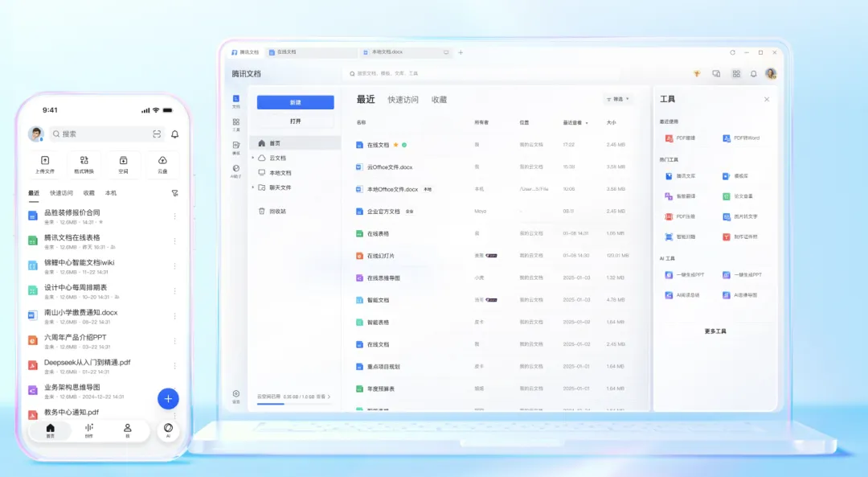This screenshot has height=477, width=868.
Task: Tap 格式转换 on the phone
Action: click(x=84, y=165)
